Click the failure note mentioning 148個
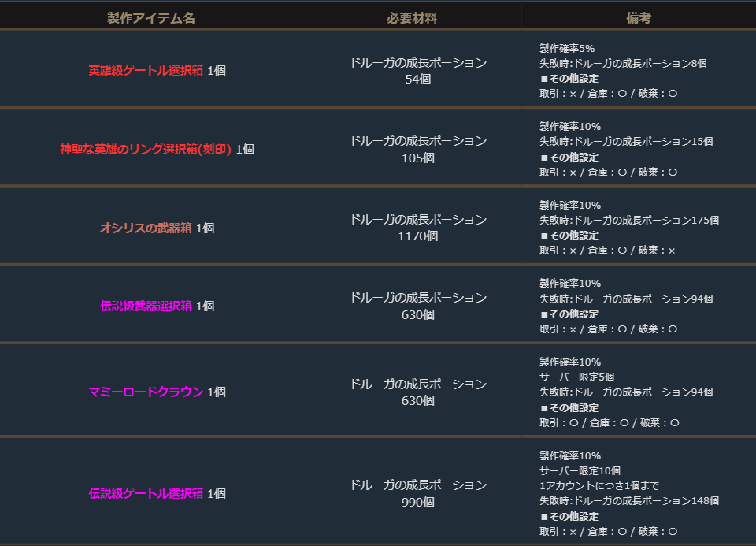The height and width of the screenshot is (546, 756). click(628, 501)
